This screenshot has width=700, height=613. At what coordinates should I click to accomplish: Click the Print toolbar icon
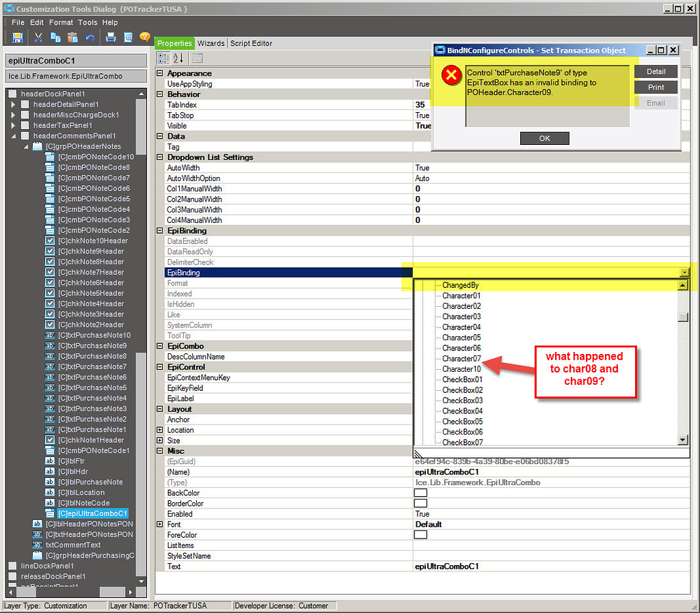click(x=109, y=38)
